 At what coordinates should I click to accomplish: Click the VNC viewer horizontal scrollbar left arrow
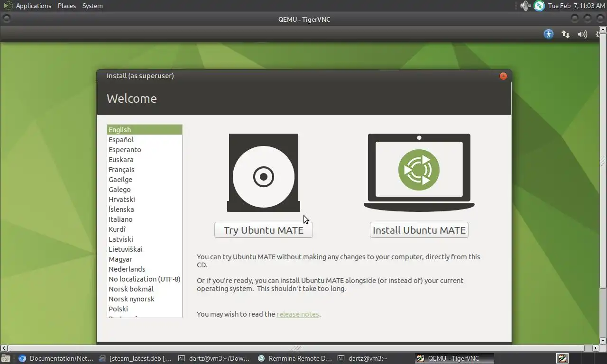coord(3,348)
